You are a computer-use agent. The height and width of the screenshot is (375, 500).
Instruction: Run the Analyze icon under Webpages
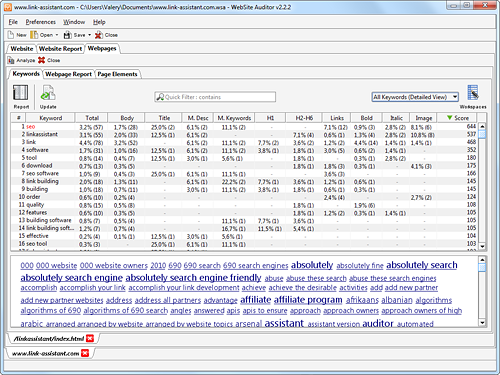[x=11, y=60]
